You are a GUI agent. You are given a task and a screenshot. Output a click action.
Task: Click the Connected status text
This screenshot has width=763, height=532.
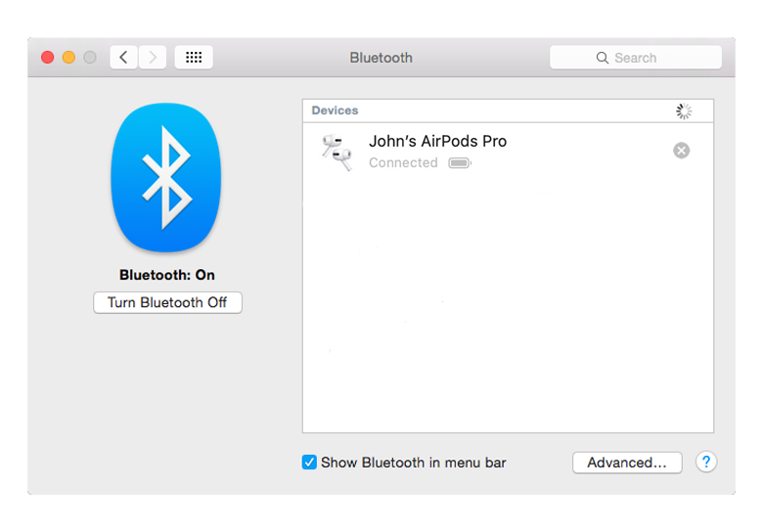403,163
